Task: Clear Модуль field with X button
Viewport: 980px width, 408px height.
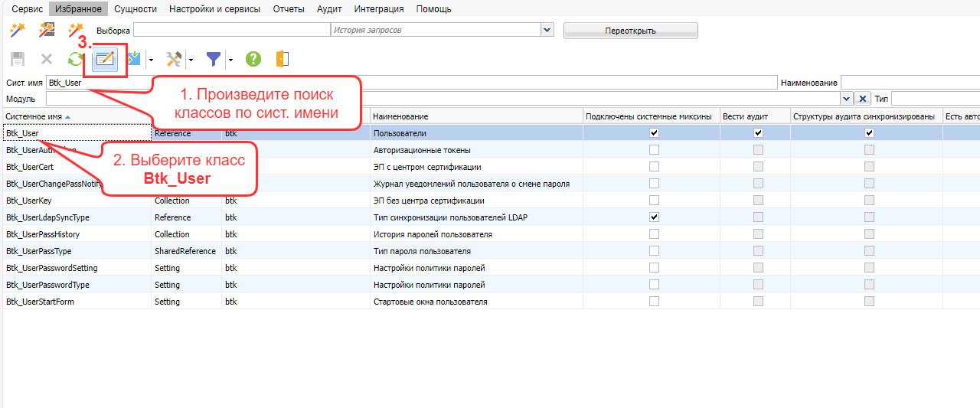Action: [x=863, y=99]
